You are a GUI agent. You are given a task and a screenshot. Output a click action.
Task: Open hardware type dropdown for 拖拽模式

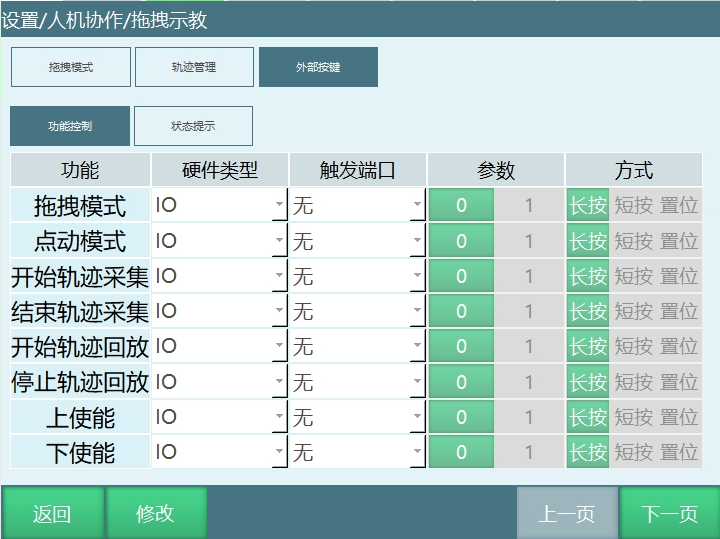[219, 205]
